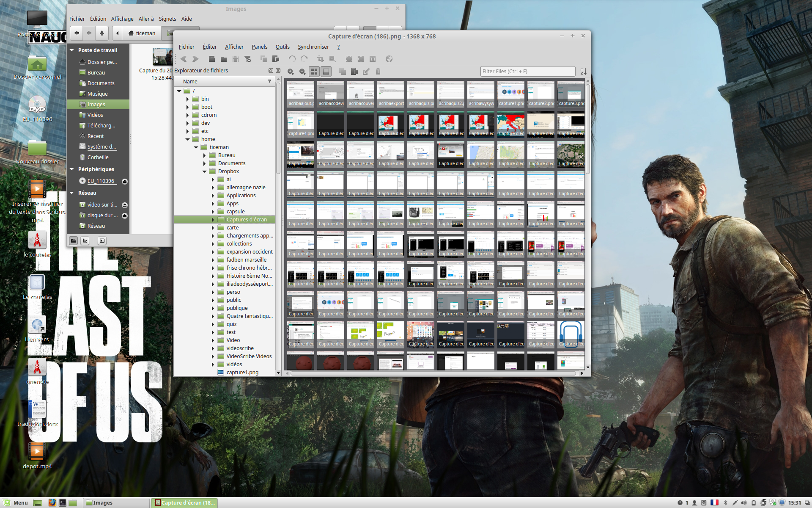The width and height of the screenshot is (812, 508).
Task: Toggle the thumbnail grid view button
Action: (314, 72)
